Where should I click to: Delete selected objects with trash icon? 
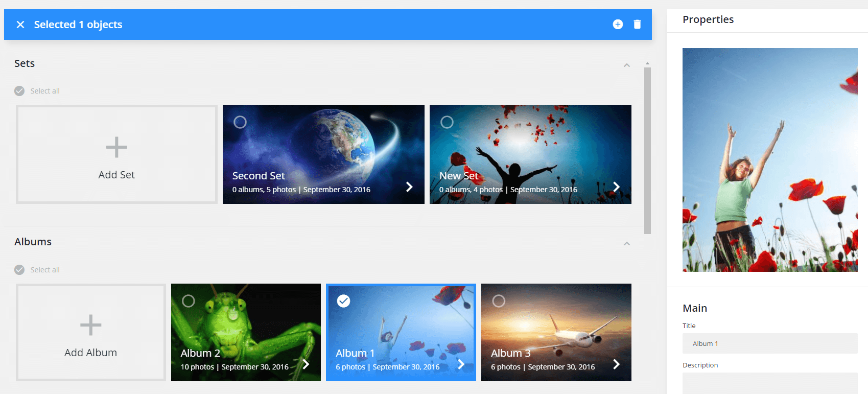tap(637, 25)
